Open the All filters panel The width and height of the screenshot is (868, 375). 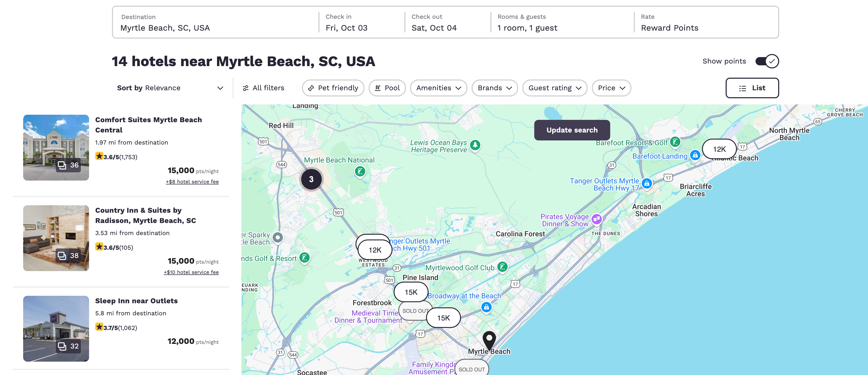pyautogui.click(x=264, y=87)
